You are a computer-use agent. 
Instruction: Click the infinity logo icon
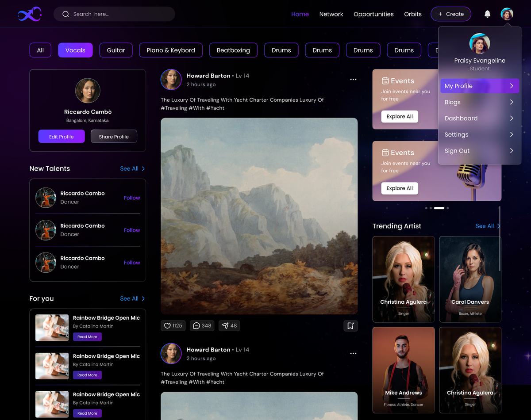point(30,14)
